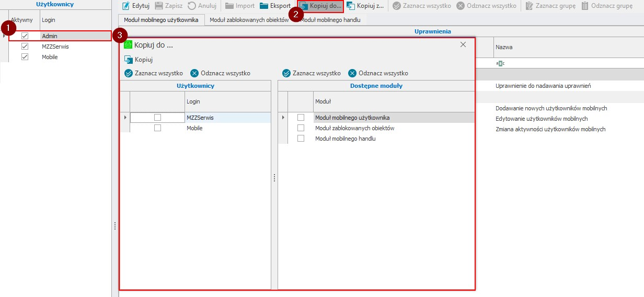Viewport: 644px width, 297px height.
Task: Select the Mobile row in dialog list
Action: (x=195, y=128)
